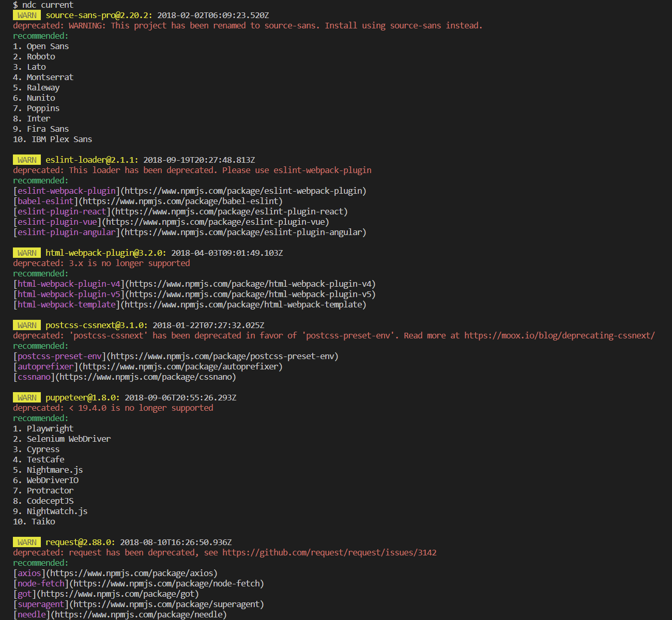Click the timestamp 2018-09-19T20:27:48.813Z

click(199, 160)
